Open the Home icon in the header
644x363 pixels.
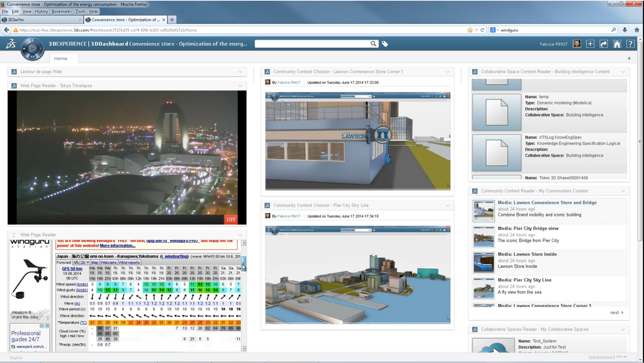617,44
